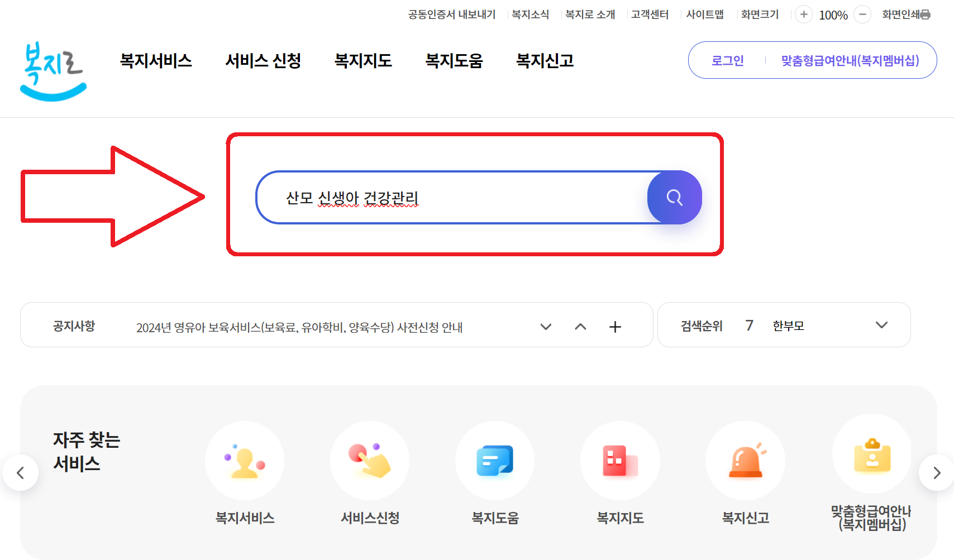The image size is (954, 560).
Task: Open 고객센터 link
Action: click(x=650, y=14)
